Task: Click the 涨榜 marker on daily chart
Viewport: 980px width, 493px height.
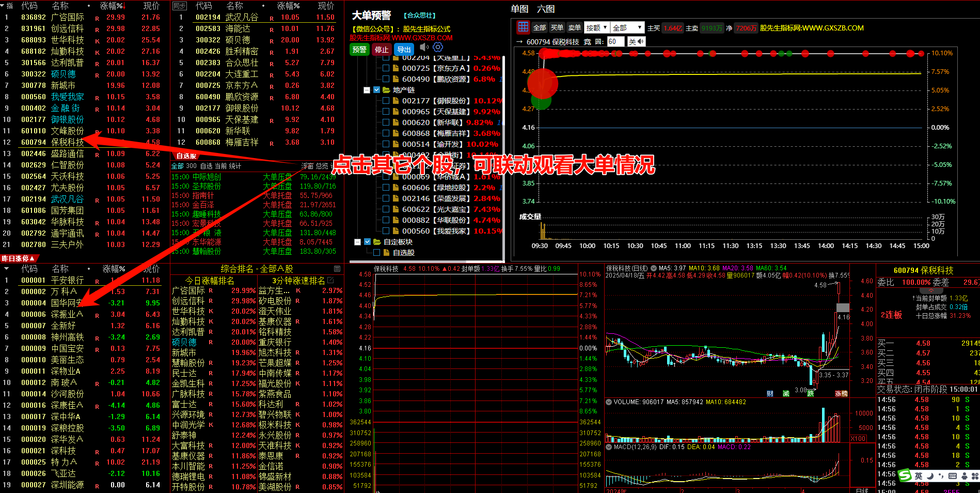Action: pos(842,394)
